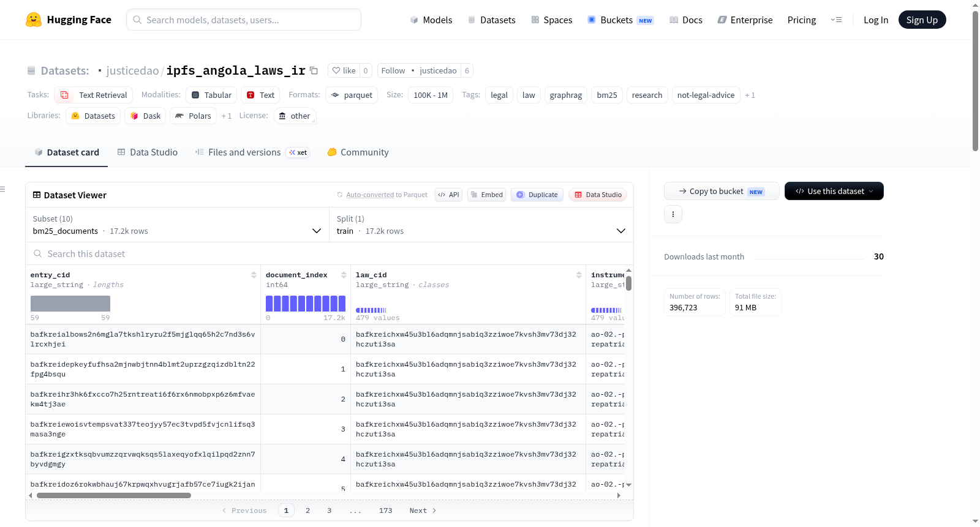980x527 pixels.
Task: Copy dataset name with copy icon
Action: pyautogui.click(x=314, y=70)
